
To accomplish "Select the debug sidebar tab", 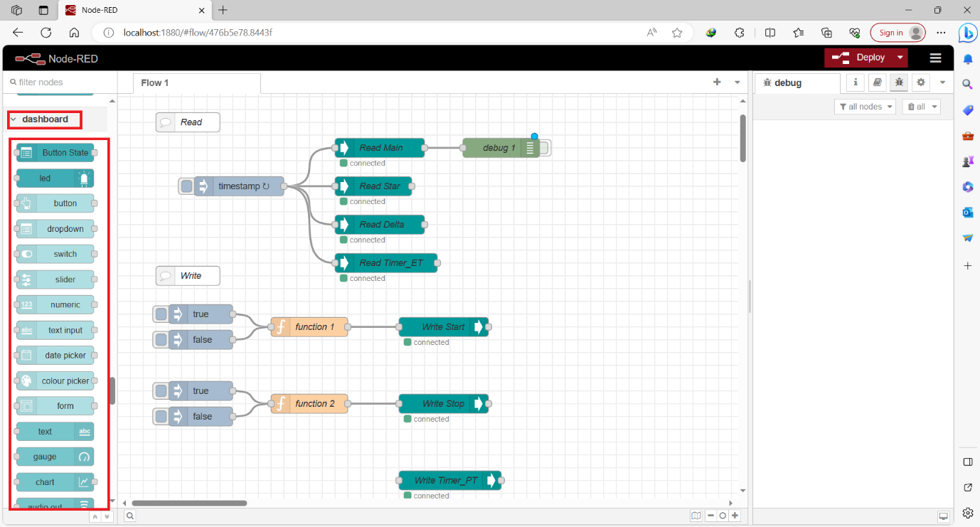I will pyautogui.click(x=797, y=83).
